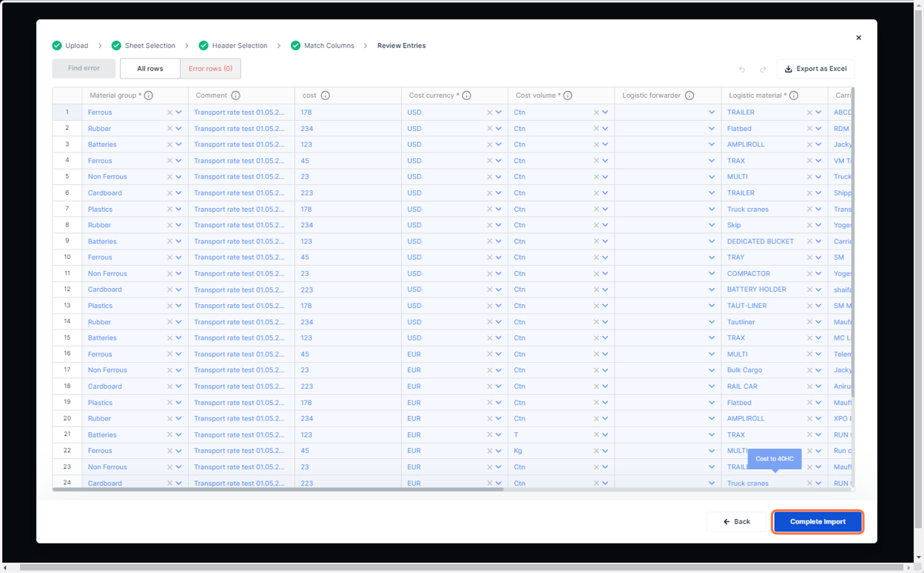Click DEDICATED BUCKET cell in row 9

[774, 241]
